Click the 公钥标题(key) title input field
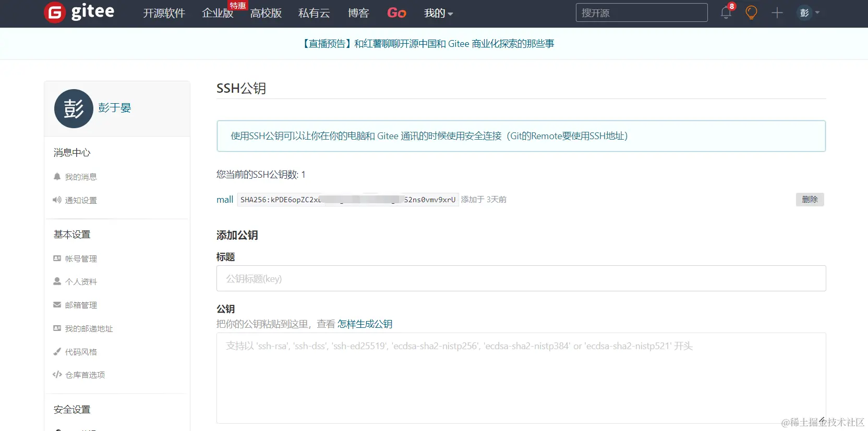868x431 pixels. (521, 278)
